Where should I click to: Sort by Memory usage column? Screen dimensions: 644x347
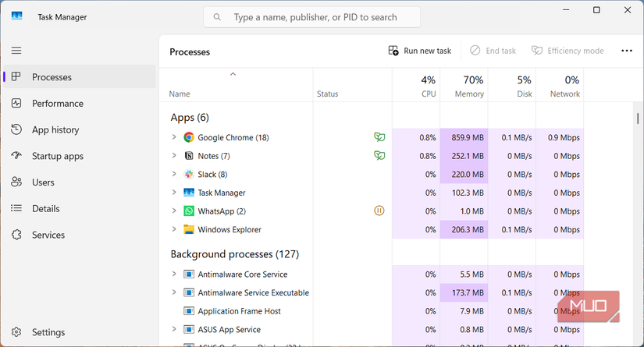[464, 86]
